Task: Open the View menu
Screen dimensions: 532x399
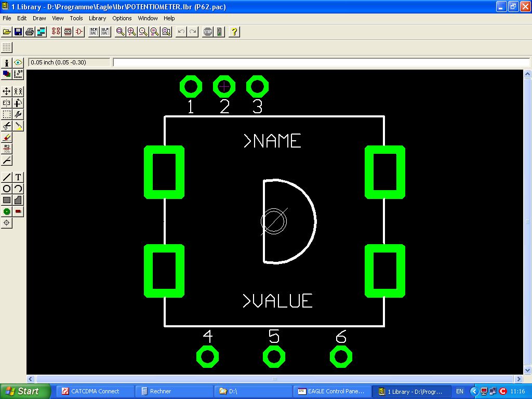Action: coord(58,18)
